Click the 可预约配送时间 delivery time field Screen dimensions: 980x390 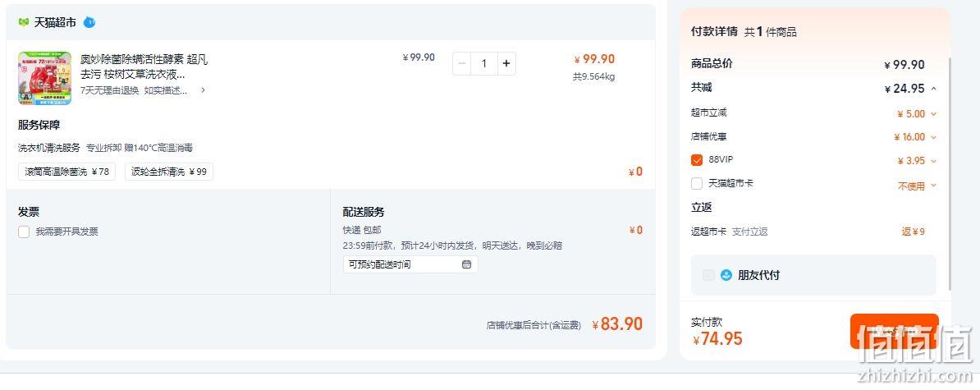pos(410,264)
